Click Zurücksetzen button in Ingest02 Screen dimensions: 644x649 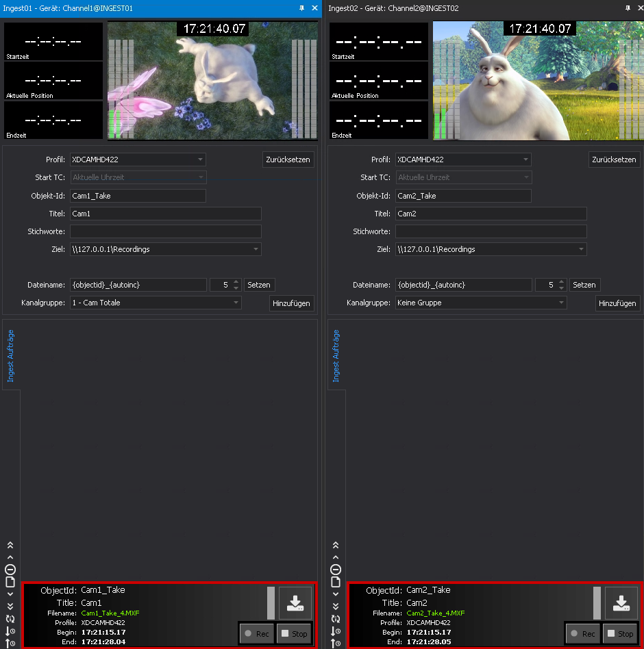click(x=614, y=160)
